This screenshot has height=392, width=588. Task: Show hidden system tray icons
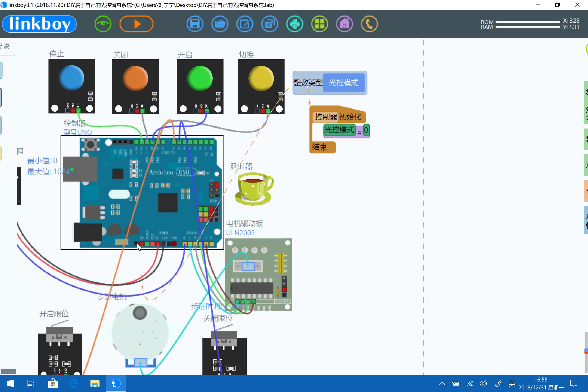442,383
